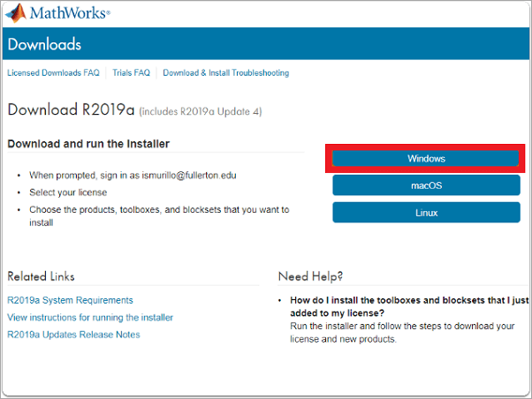
Task: Open the Licensed Downloads FAQ link
Action: [x=53, y=73]
